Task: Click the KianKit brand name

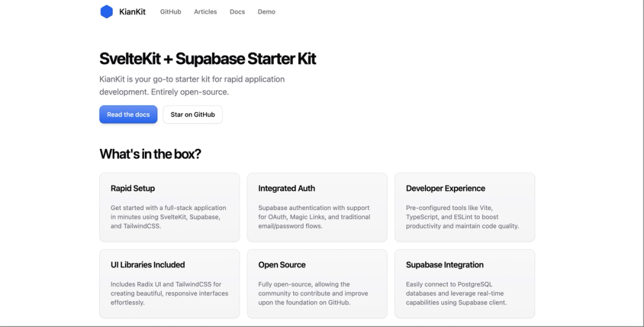Action: click(x=132, y=12)
